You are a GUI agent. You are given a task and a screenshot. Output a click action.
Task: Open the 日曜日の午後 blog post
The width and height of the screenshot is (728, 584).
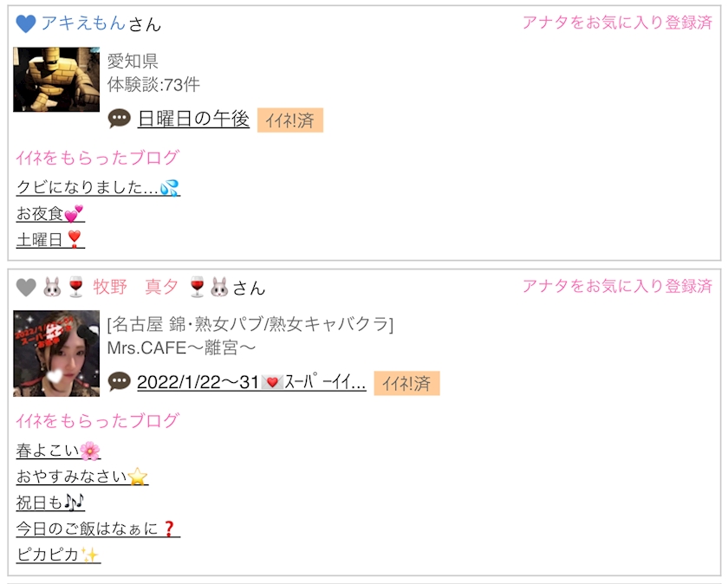point(193,119)
